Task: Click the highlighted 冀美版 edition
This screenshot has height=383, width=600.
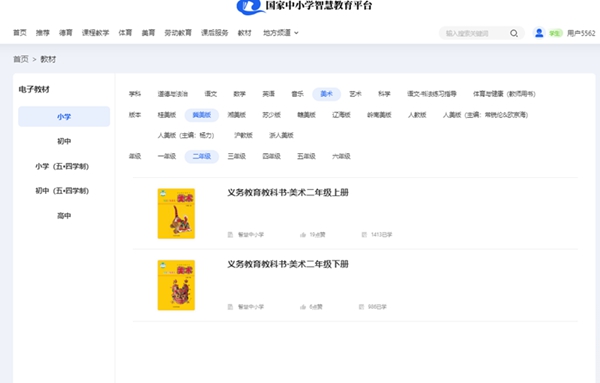Action: pos(202,115)
